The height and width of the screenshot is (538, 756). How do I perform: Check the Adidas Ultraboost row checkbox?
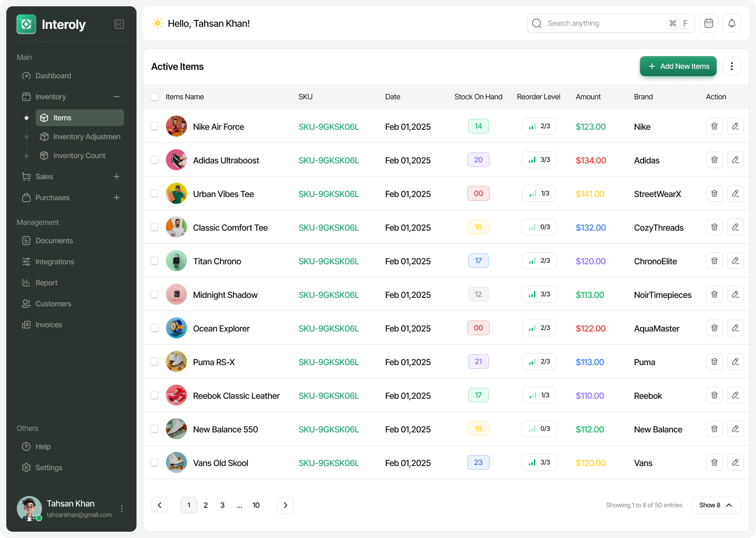154,160
